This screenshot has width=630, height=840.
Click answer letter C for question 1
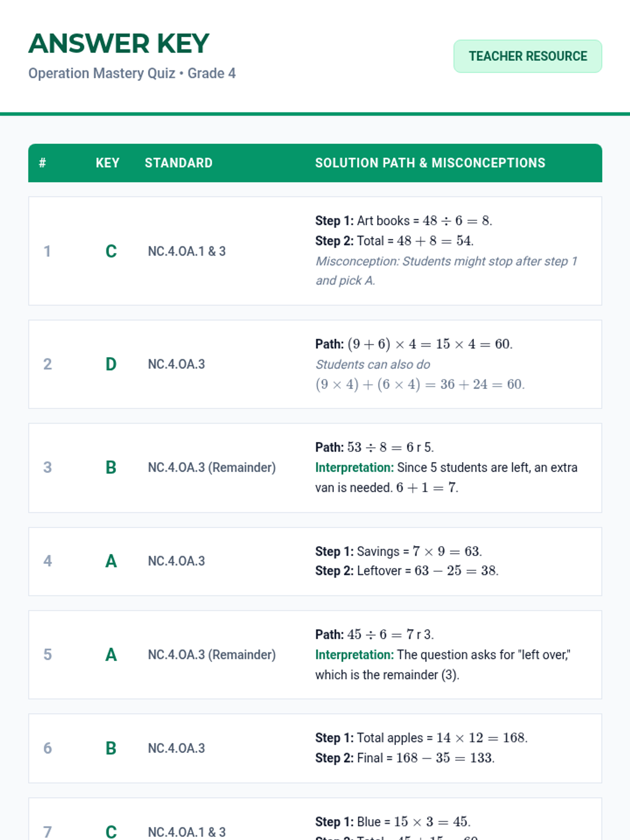click(x=111, y=251)
